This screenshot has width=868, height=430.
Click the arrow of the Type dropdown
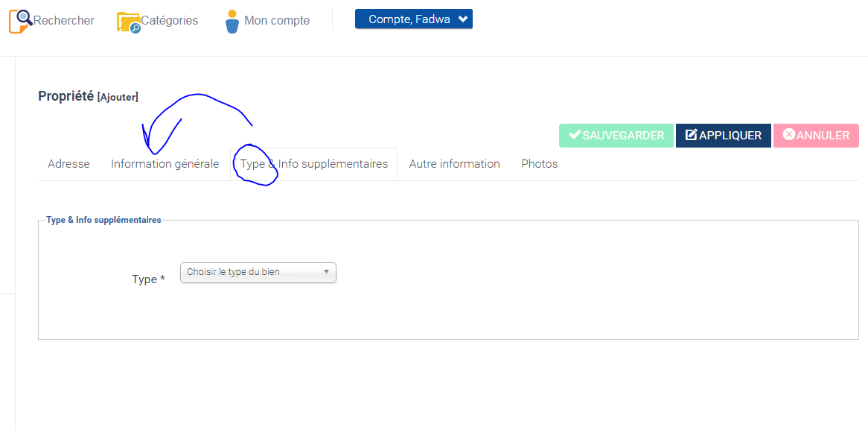[x=326, y=272]
